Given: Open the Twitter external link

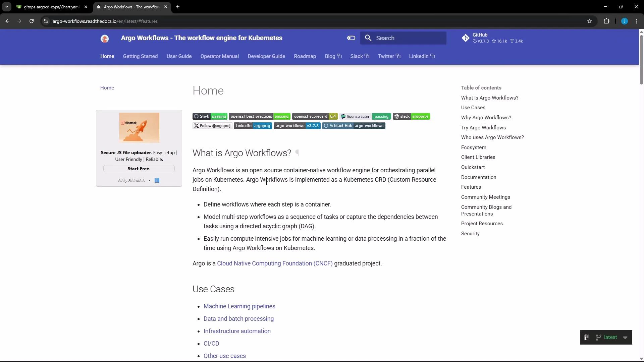Looking at the screenshot, I should coord(389,56).
